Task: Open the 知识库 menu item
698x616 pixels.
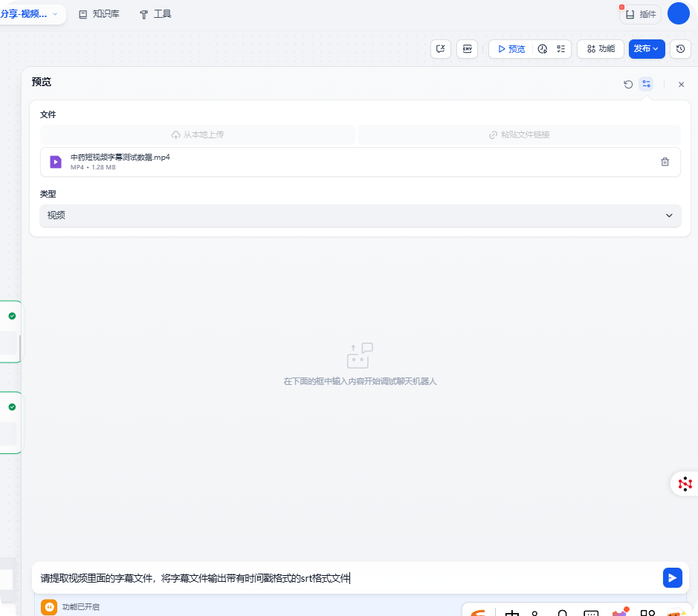Action: tap(100, 14)
